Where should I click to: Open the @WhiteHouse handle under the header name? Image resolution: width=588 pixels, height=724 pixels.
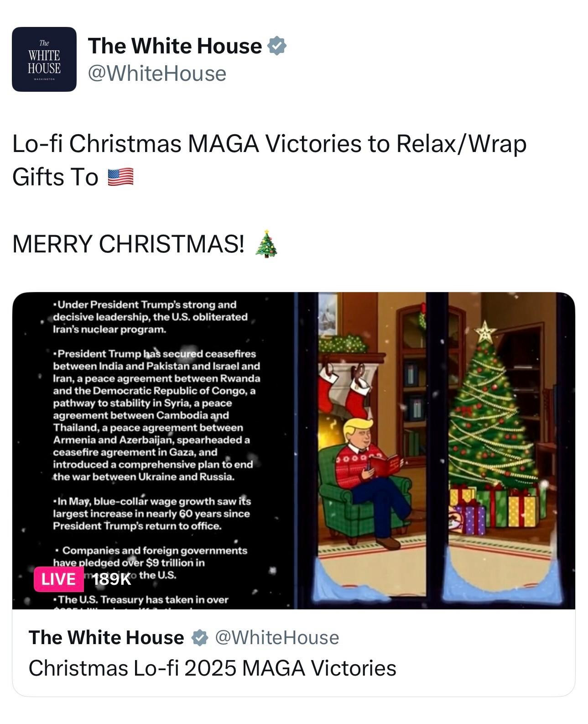(x=157, y=73)
